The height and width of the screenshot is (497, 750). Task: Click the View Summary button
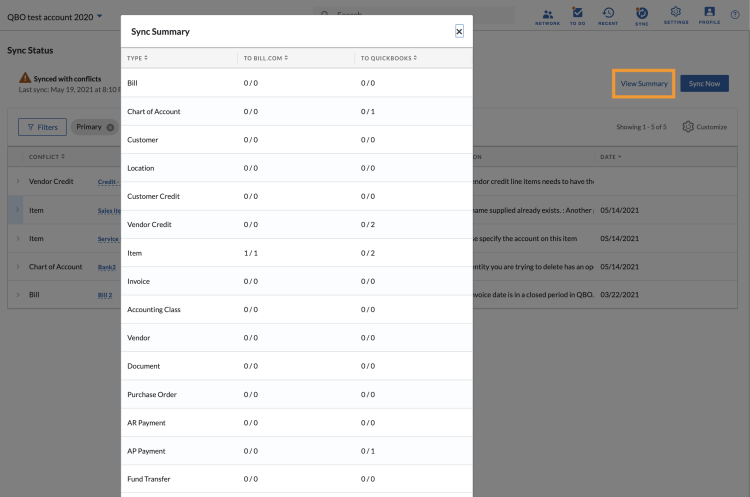point(644,84)
